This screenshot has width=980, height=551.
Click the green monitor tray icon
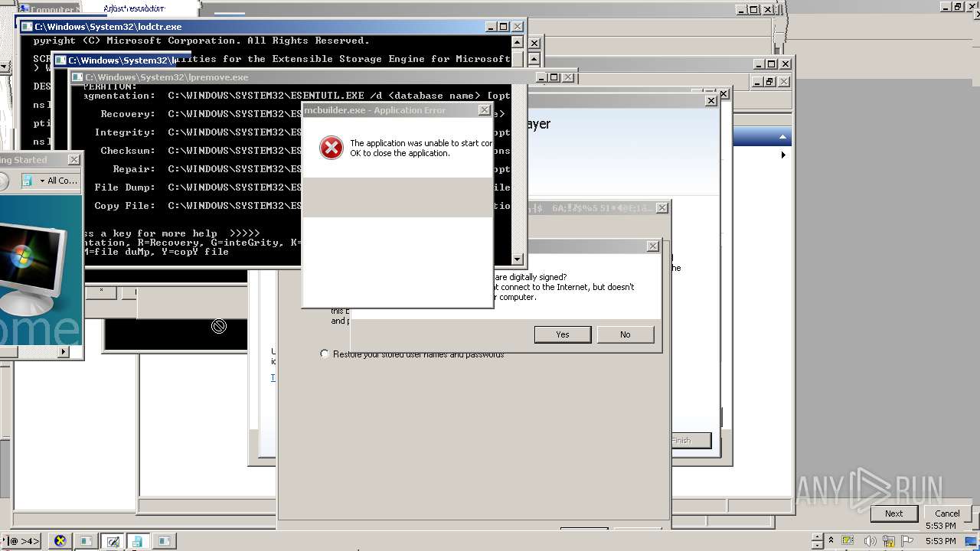point(848,541)
